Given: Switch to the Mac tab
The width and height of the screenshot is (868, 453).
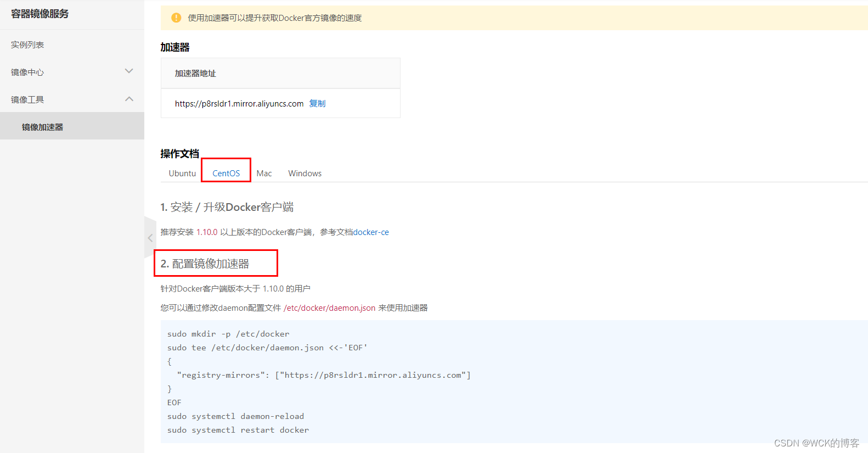Looking at the screenshot, I should tap(264, 173).
